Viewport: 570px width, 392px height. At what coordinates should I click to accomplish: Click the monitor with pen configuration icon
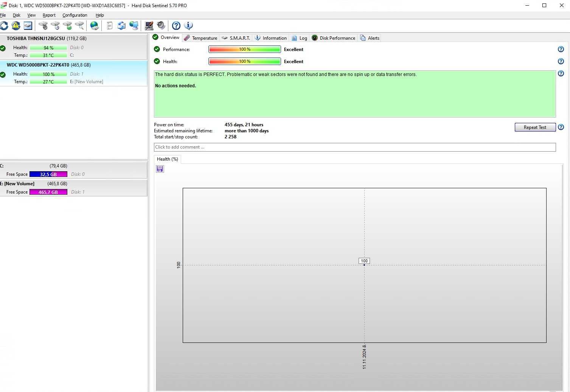(x=149, y=25)
